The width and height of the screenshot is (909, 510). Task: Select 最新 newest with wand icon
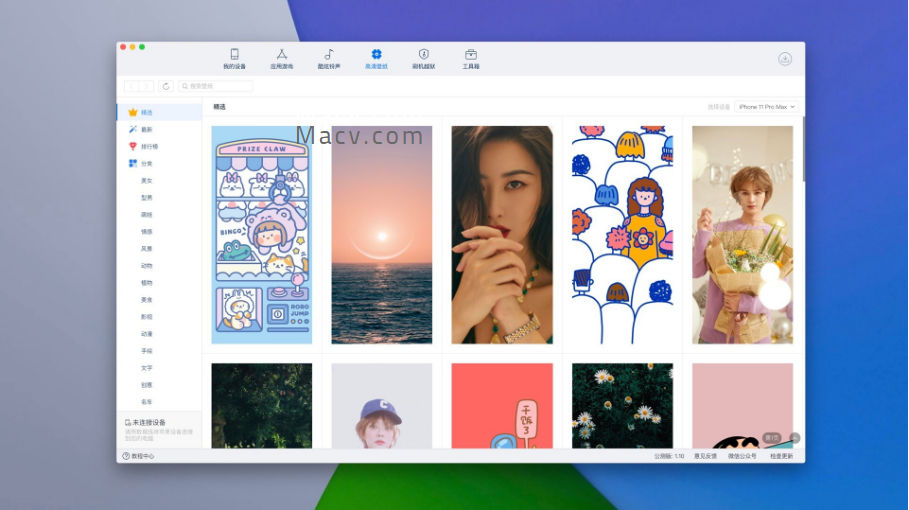pos(159,129)
